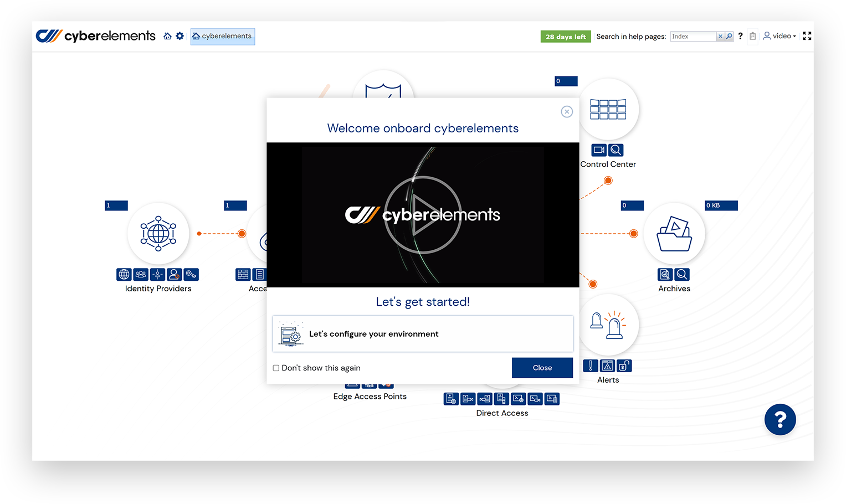Screen dimensions: 846x504
Task: Click the padlock icon under Alerts
Action: (x=624, y=366)
